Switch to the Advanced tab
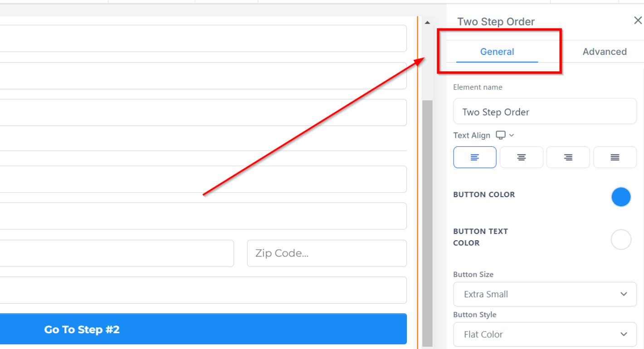 (604, 52)
